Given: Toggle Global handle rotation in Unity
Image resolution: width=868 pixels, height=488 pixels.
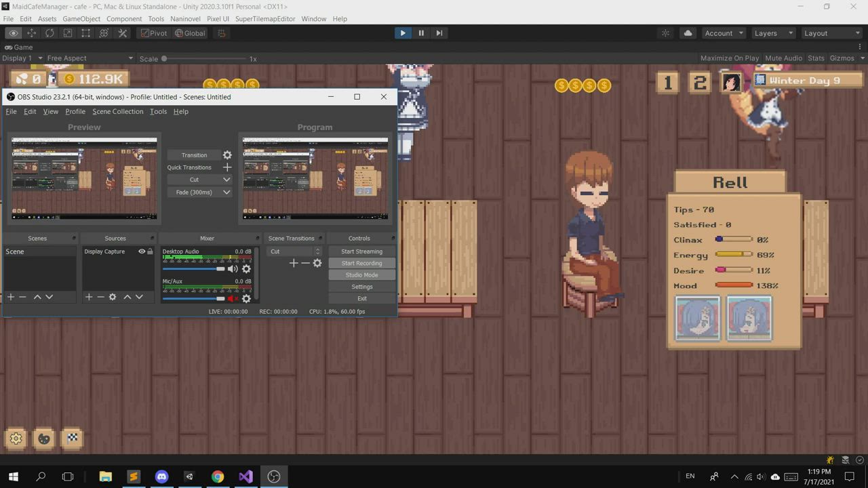Looking at the screenshot, I should coord(190,33).
